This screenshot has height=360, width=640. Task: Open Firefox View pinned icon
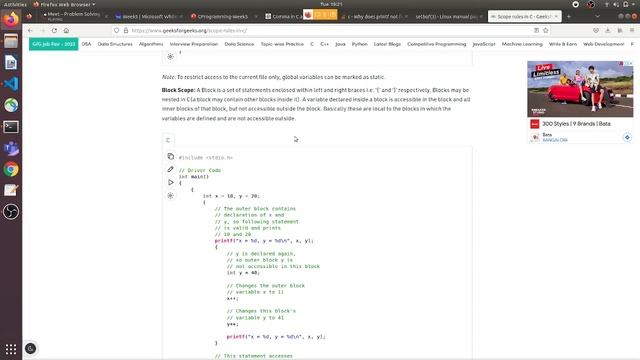tap(29, 17)
